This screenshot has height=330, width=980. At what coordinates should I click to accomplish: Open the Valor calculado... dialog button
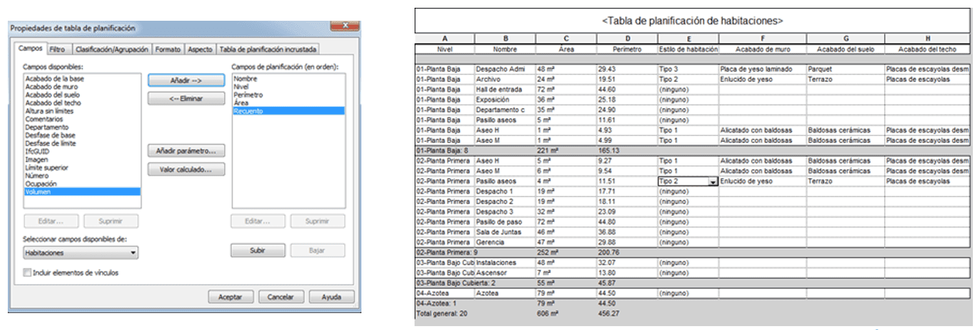coord(186,170)
